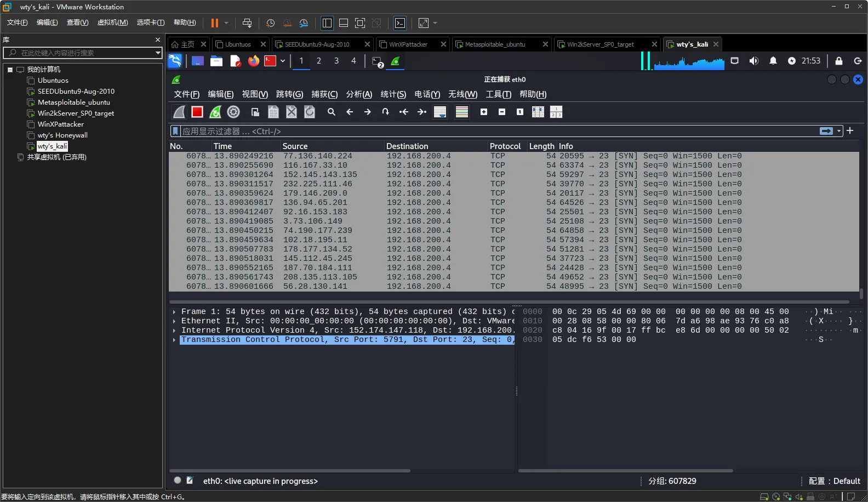Go back to the previous packet

coord(350,112)
